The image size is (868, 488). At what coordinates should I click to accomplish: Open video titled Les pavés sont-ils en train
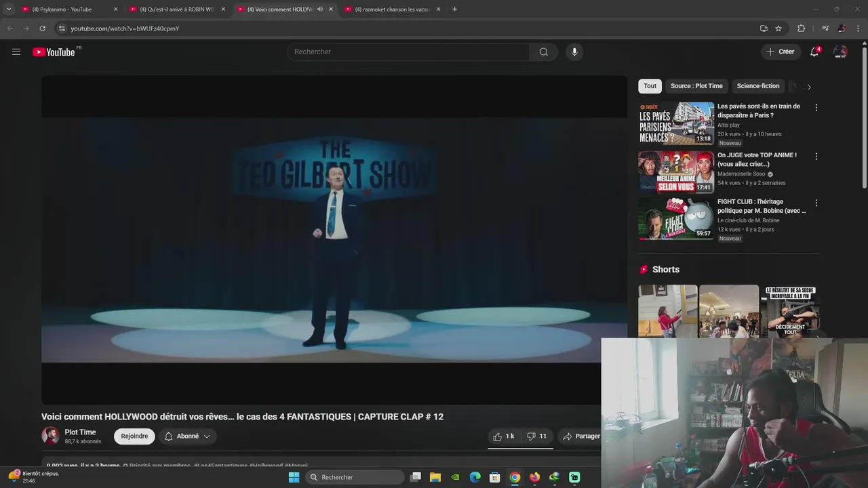coord(759,110)
